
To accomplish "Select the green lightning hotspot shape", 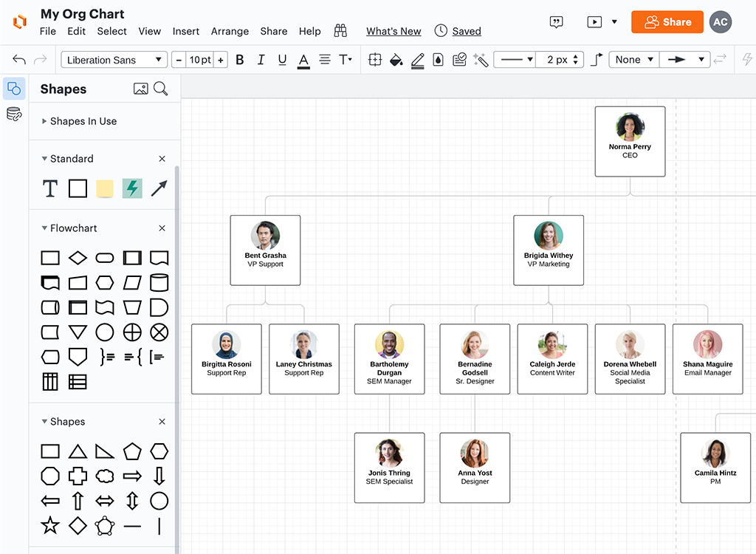I will click(x=132, y=188).
